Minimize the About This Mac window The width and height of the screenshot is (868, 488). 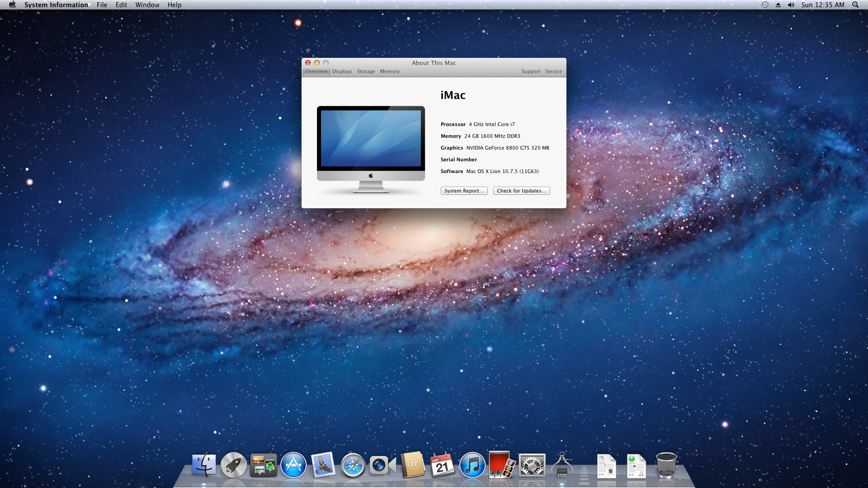pos(317,63)
